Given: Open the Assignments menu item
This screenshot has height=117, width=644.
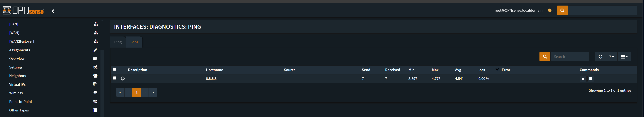Looking at the screenshot, I should point(19,50).
